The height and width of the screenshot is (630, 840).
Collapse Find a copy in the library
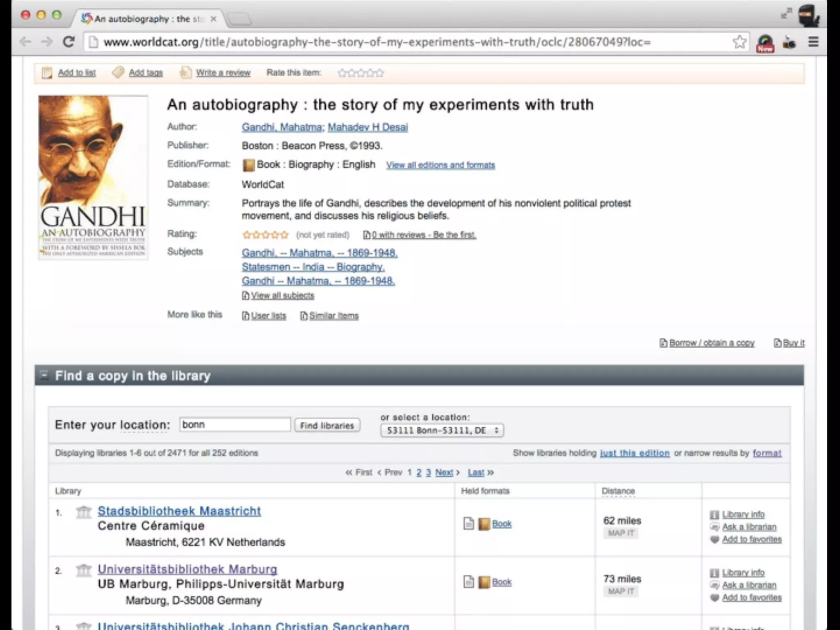[x=44, y=375]
